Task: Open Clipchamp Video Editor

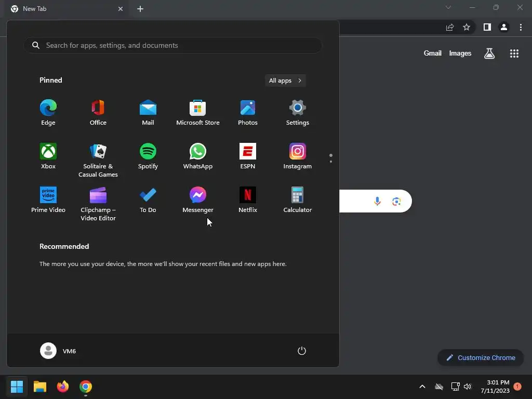Action: click(x=98, y=204)
